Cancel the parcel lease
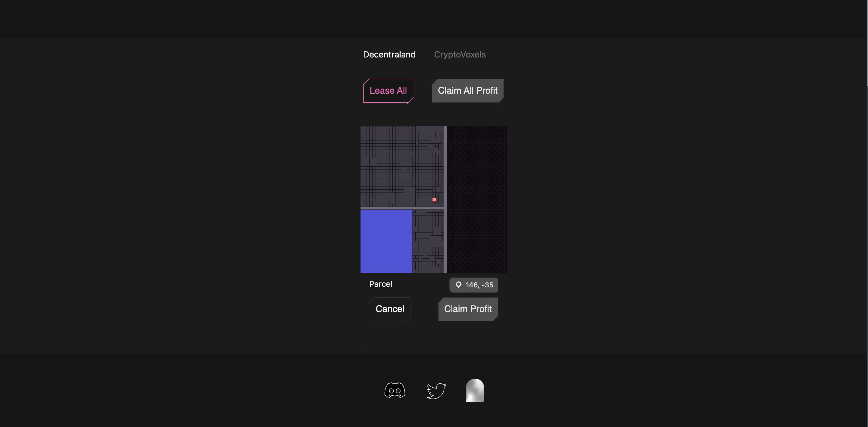Viewport: 868px width, 427px height. 390,309
